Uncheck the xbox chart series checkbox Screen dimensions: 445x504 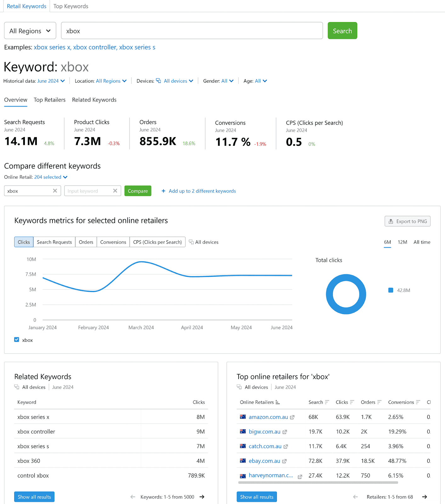click(x=17, y=340)
